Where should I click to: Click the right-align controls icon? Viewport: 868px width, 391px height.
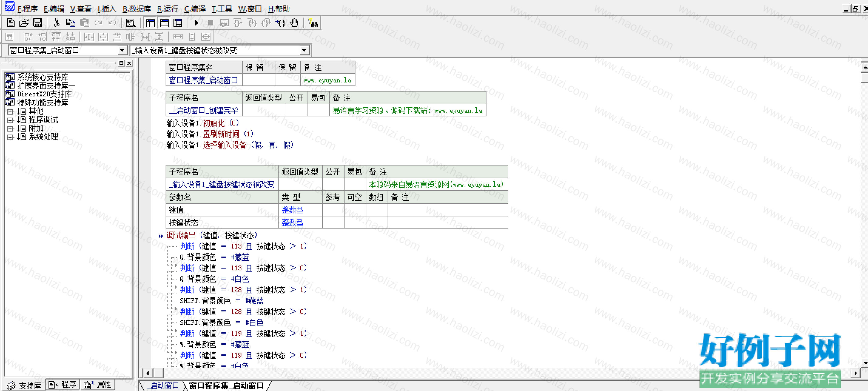42,37
